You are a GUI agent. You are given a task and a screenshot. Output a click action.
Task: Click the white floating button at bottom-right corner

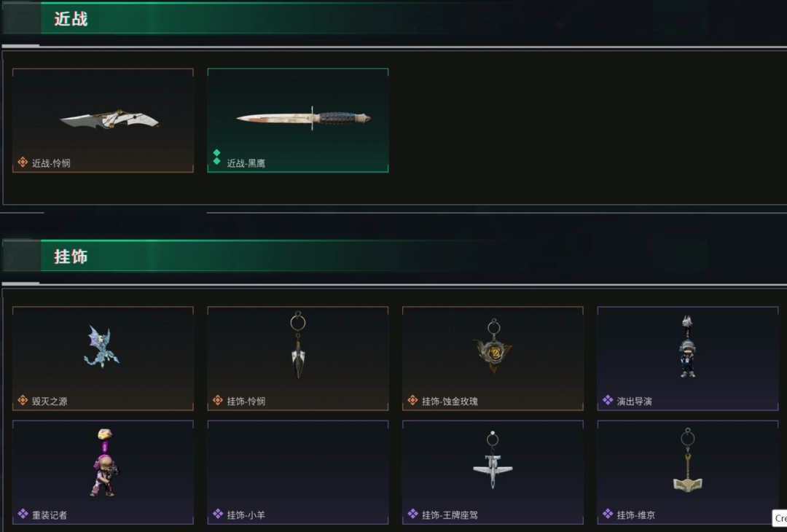pos(780,518)
